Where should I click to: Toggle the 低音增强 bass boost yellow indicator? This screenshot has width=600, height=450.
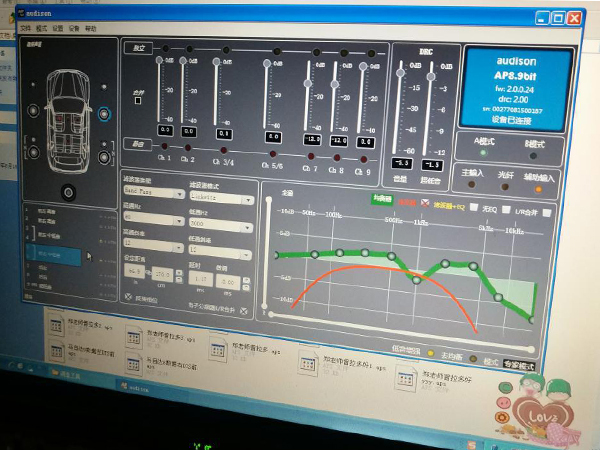pyautogui.click(x=430, y=353)
